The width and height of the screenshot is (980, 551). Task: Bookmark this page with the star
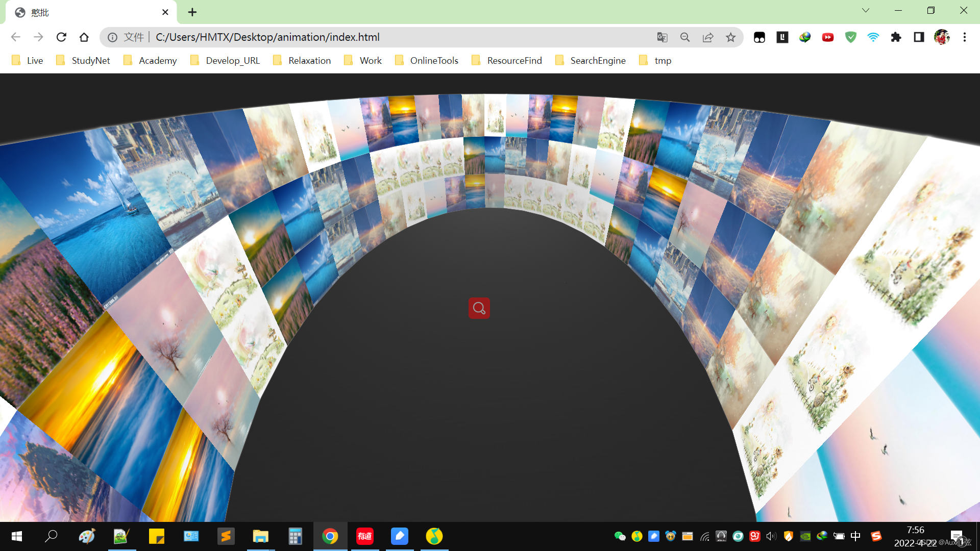coord(731,37)
